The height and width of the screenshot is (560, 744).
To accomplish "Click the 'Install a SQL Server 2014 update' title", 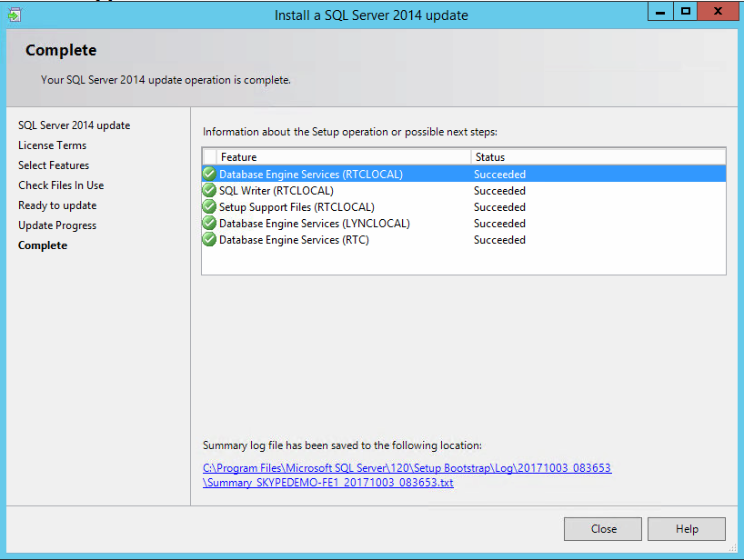I will click(371, 15).
